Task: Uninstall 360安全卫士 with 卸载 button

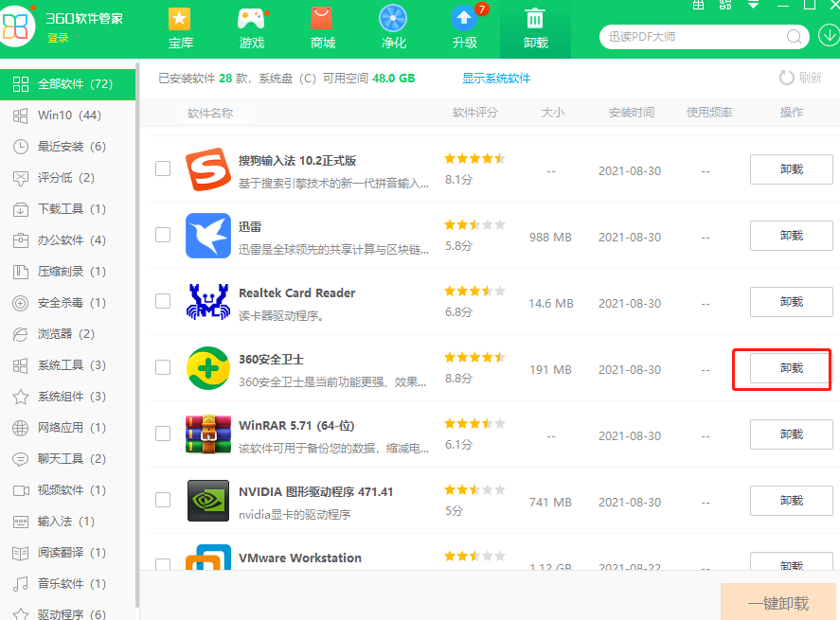Action: (x=792, y=368)
